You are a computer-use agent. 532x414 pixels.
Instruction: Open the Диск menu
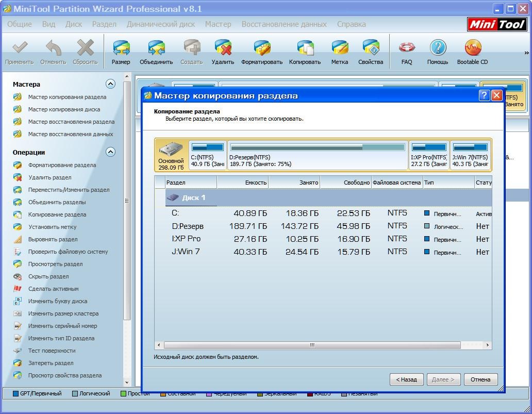(x=74, y=24)
